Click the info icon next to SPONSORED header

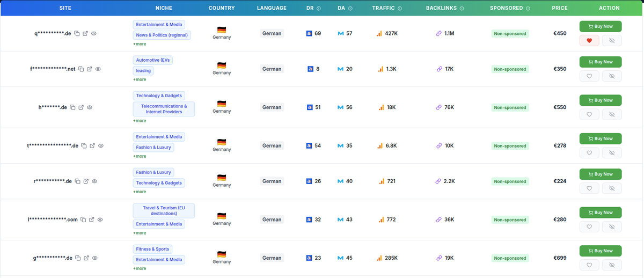(528, 9)
